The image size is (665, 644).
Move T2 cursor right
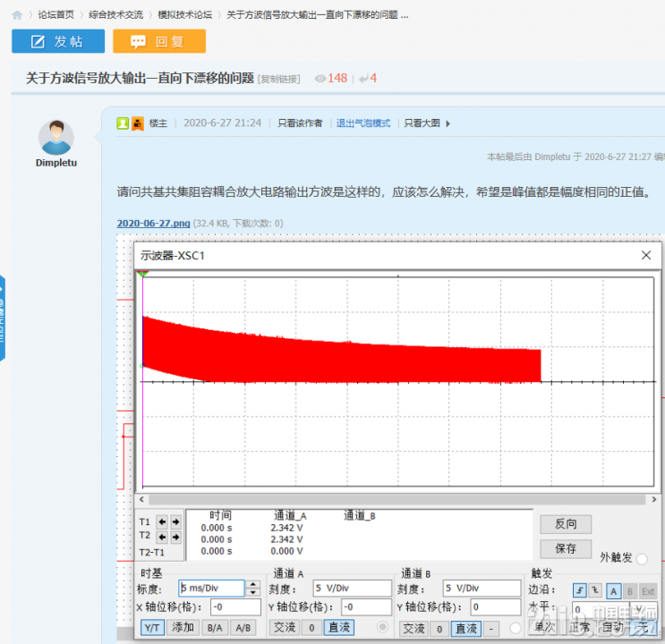(x=175, y=538)
